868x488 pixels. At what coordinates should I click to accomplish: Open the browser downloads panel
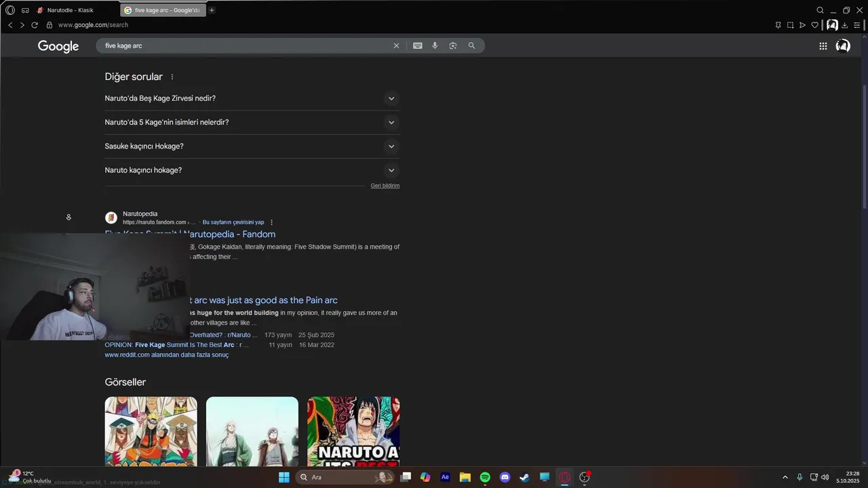(844, 25)
